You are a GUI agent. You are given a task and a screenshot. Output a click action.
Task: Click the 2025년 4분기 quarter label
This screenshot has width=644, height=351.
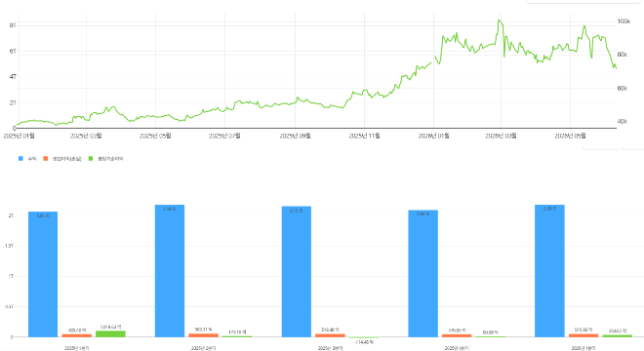(x=457, y=348)
